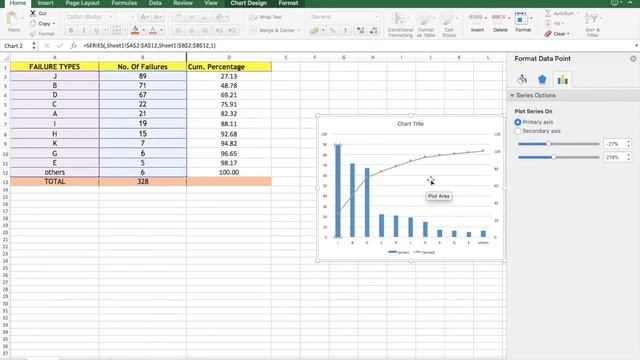The image size is (640, 360).
Task: Open the Review ribbon tab
Action: 183,3
